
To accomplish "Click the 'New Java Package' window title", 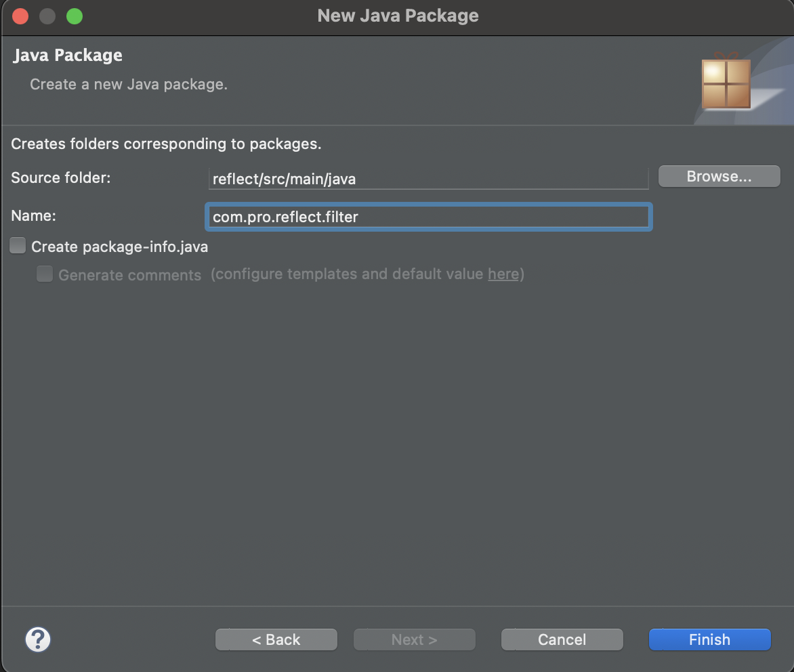I will [398, 16].
